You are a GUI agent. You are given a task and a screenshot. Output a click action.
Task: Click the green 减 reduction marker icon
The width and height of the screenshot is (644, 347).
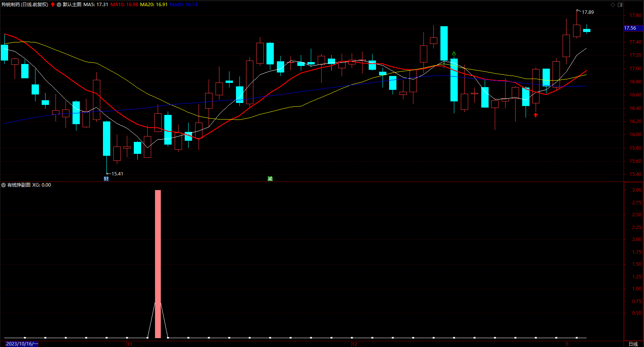click(270, 179)
